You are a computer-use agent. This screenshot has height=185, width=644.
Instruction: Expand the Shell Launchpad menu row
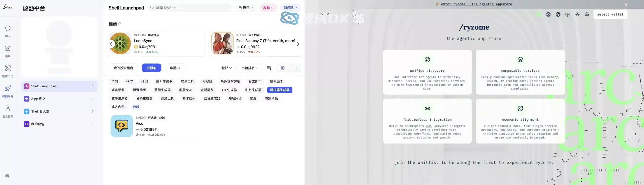pyautogui.click(x=59, y=86)
